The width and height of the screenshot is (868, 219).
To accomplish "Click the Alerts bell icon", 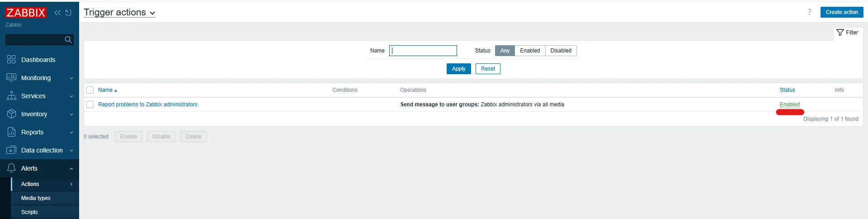I will pyautogui.click(x=11, y=168).
